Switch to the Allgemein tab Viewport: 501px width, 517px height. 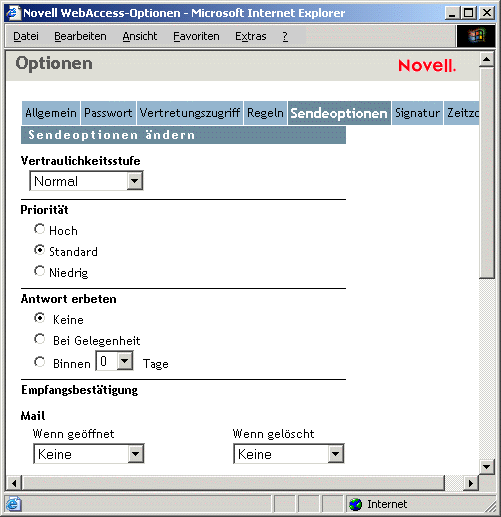coord(51,113)
